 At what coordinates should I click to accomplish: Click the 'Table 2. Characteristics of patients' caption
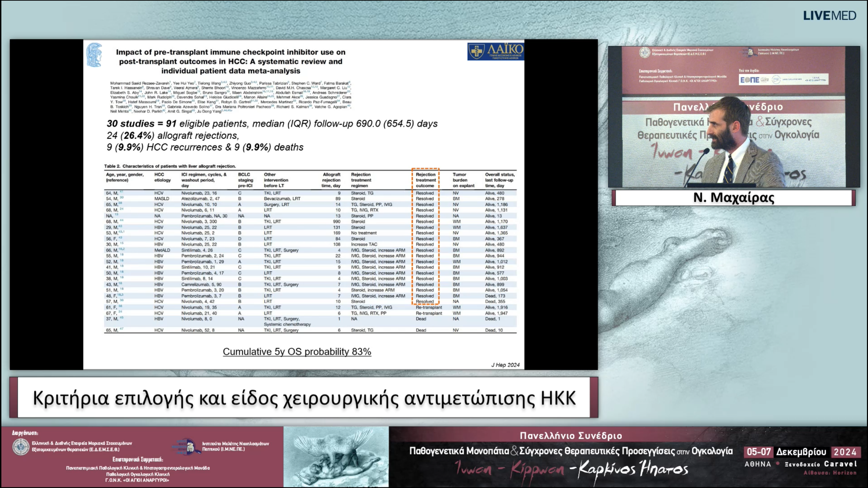pyautogui.click(x=170, y=166)
